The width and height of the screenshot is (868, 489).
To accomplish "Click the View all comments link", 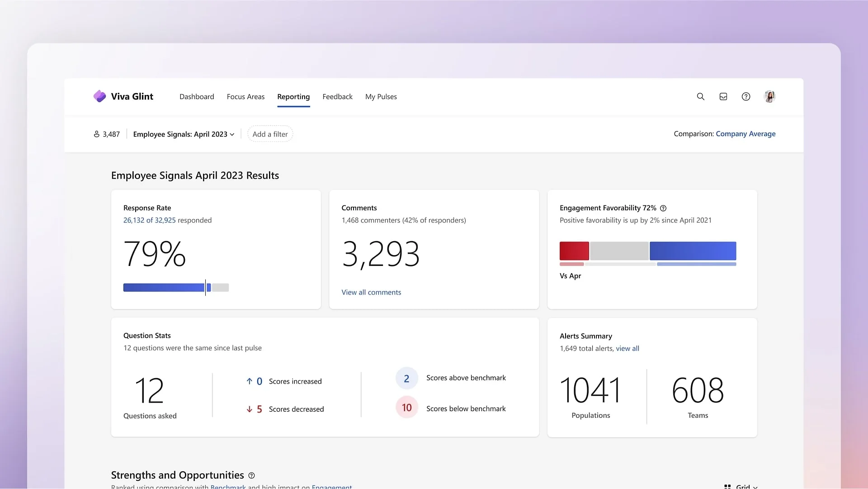I will click(x=371, y=292).
